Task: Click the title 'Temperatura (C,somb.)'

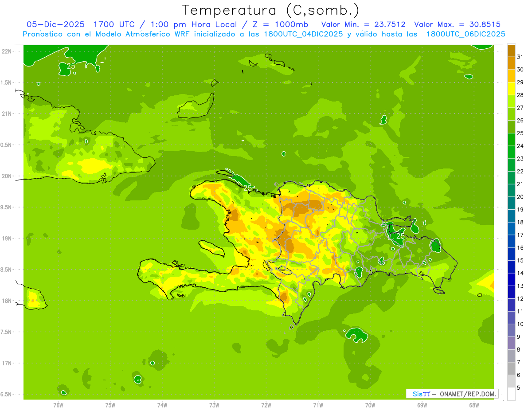Action: click(x=271, y=10)
